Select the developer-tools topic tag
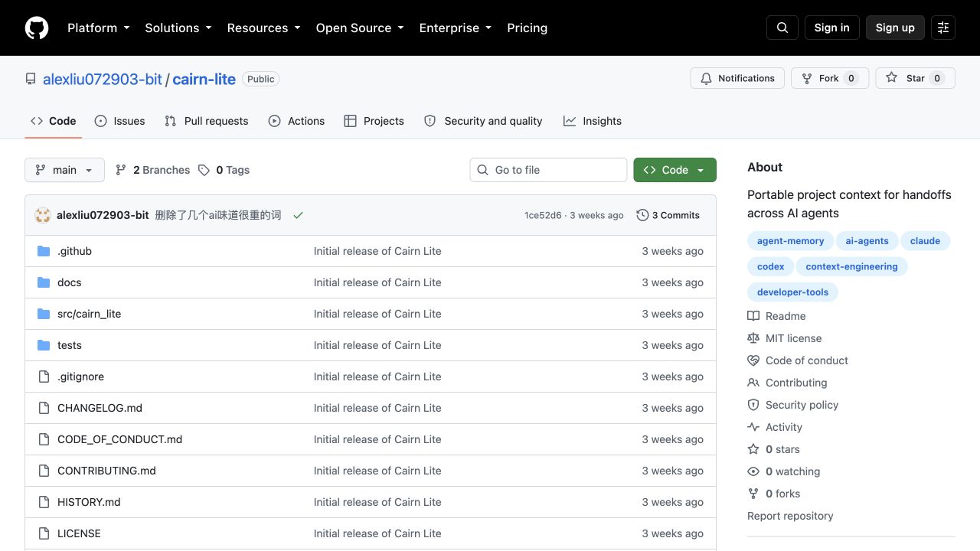Screen dimensions: 980x551 pyautogui.click(x=792, y=292)
